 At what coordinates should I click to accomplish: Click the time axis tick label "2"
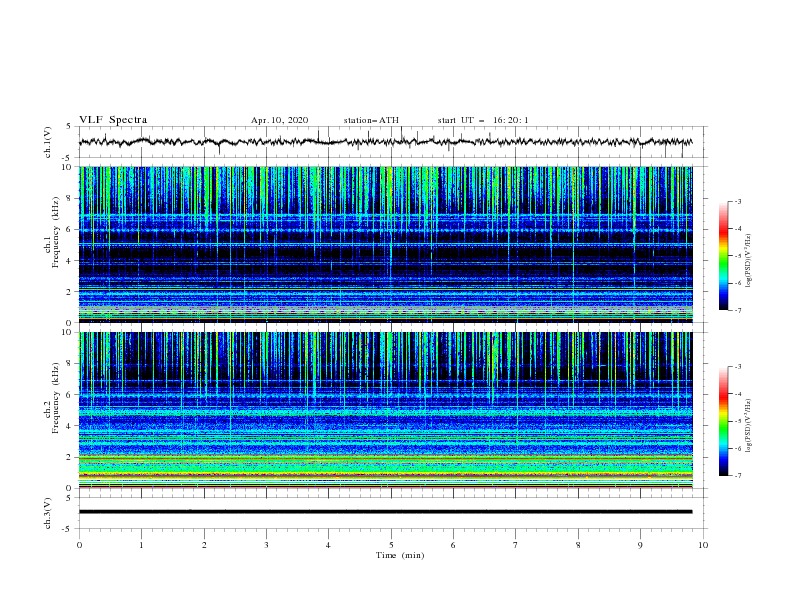(x=204, y=545)
